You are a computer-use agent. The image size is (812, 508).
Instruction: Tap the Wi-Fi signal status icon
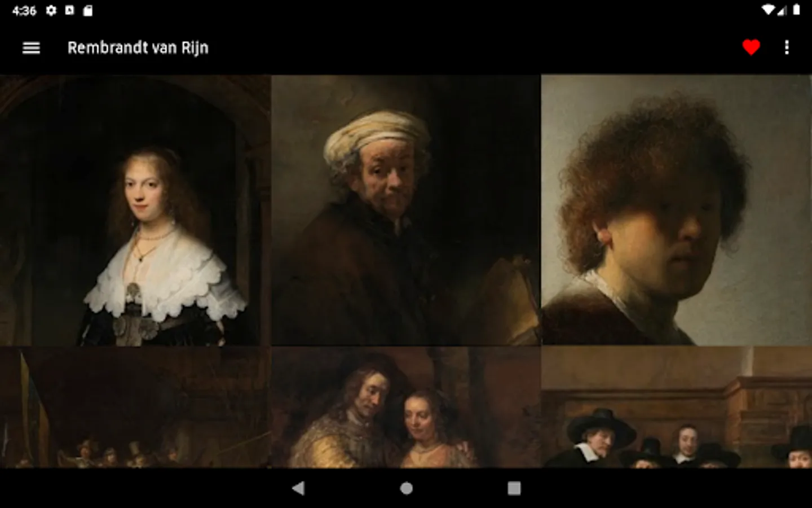click(768, 10)
